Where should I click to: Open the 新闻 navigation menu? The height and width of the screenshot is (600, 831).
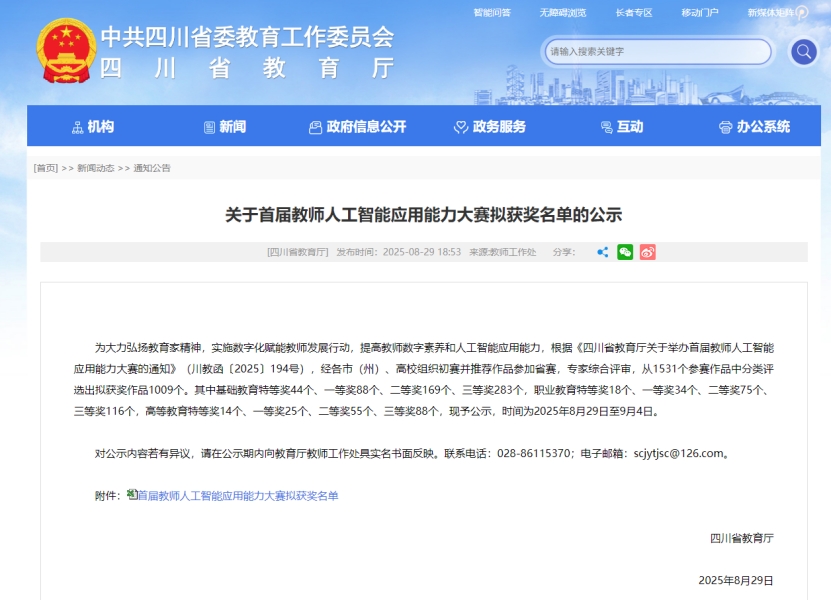click(224, 127)
